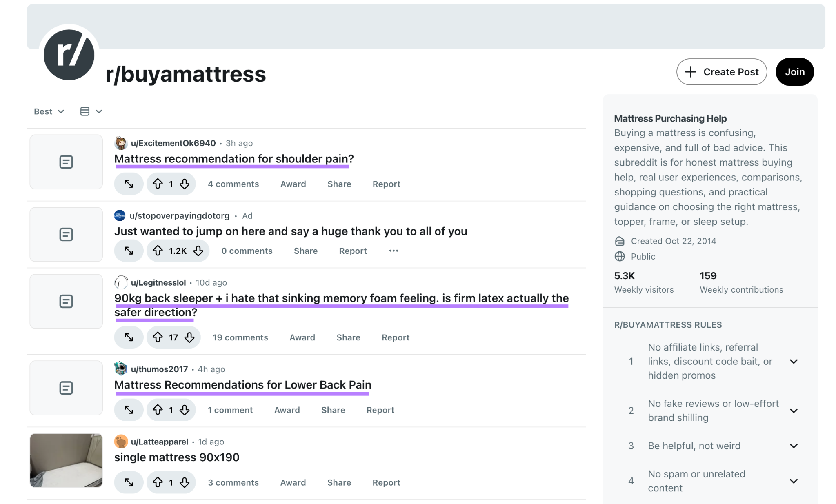Image resolution: width=836 pixels, height=504 pixels.
Task: Click the Create Post button
Action: [x=722, y=72]
